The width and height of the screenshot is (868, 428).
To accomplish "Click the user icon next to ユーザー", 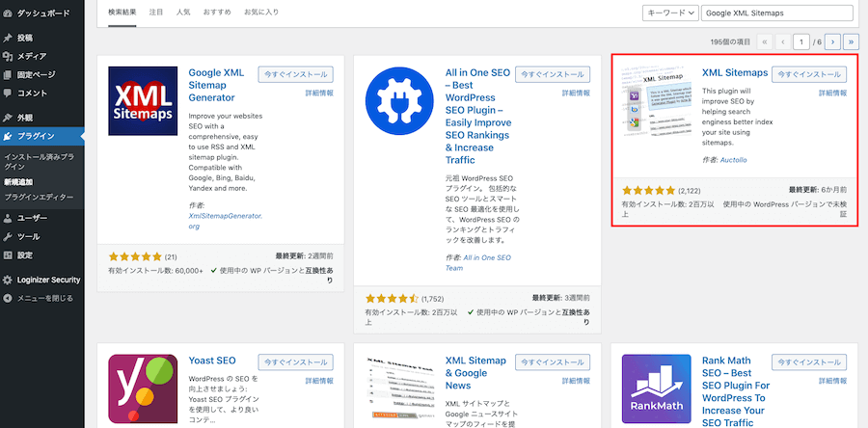I will [7, 219].
